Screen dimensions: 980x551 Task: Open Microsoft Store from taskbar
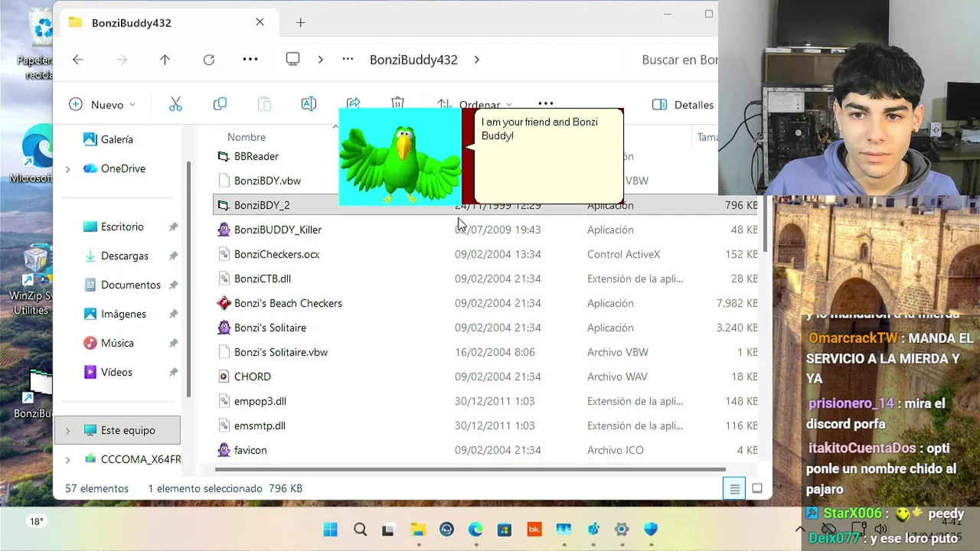tap(505, 530)
